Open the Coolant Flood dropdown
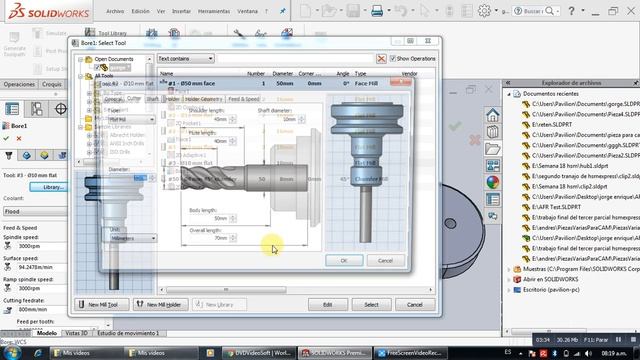The width and height of the screenshot is (640, 360). pos(35,211)
